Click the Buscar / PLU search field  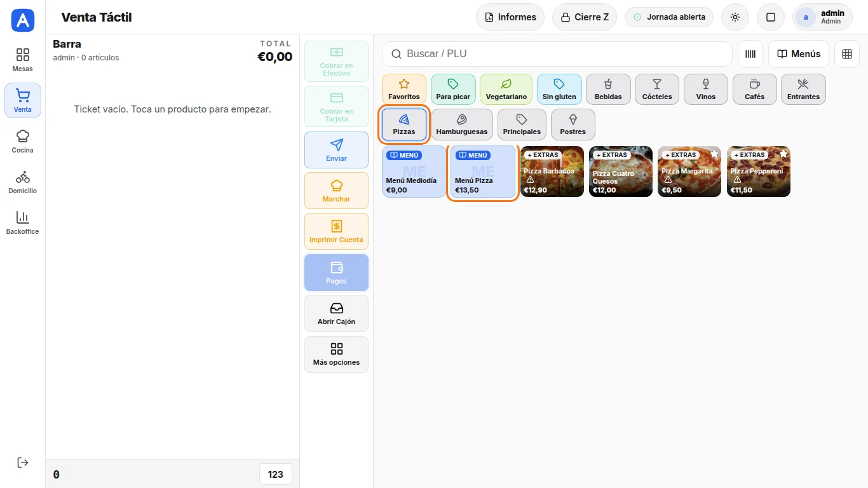pos(557,54)
